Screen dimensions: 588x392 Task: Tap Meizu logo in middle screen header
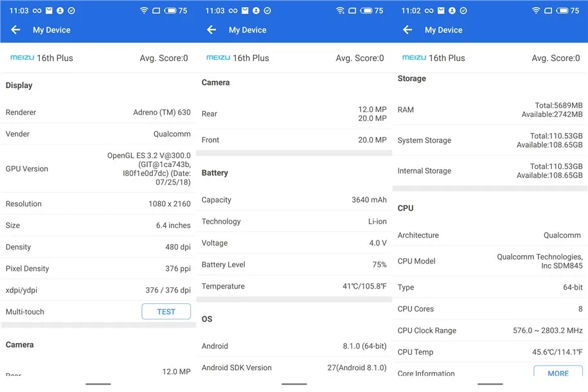pyautogui.click(x=218, y=57)
